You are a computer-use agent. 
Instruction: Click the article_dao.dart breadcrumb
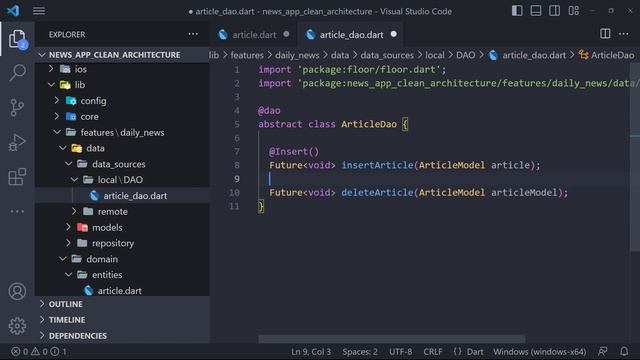point(528,55)
